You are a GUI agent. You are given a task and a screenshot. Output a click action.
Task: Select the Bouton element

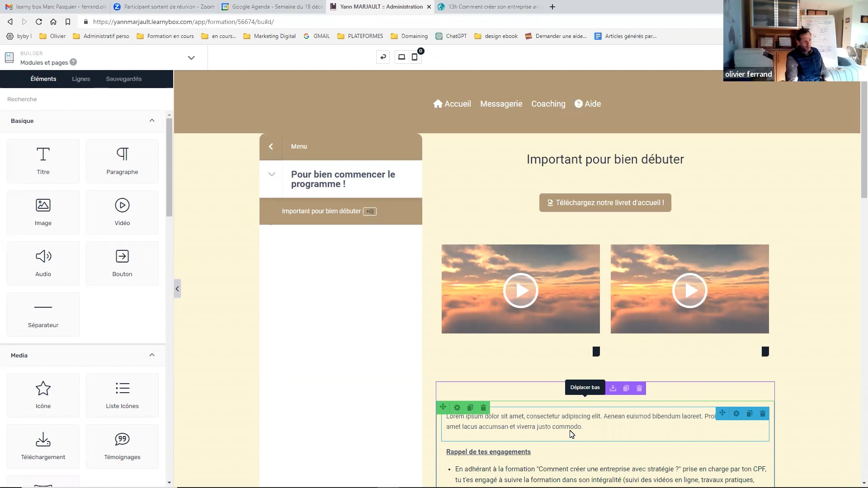tap(122, 263)
